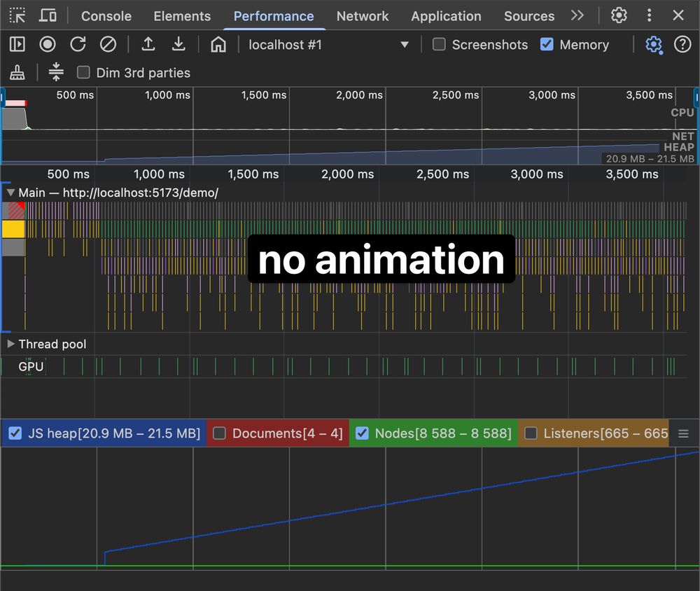Open the help question mark icon
700x591 pixels.
[x=682, y=44]
